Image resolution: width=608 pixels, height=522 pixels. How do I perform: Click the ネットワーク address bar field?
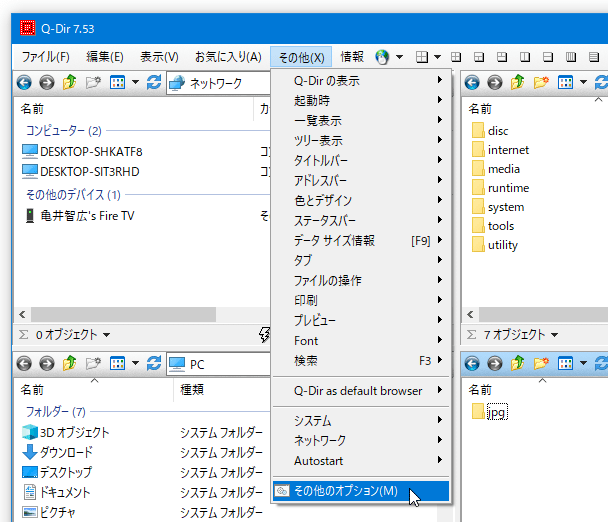pyautogui.click(x=218, y=83)
